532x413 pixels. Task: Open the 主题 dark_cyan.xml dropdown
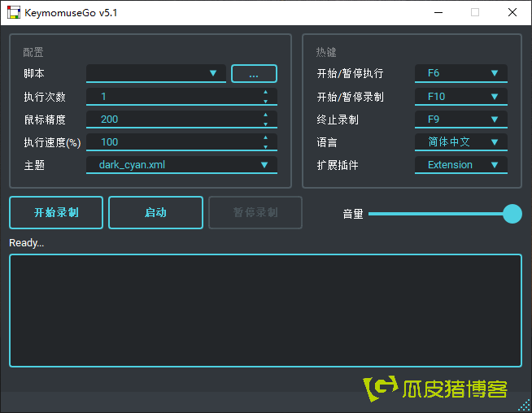coord(181,165)
